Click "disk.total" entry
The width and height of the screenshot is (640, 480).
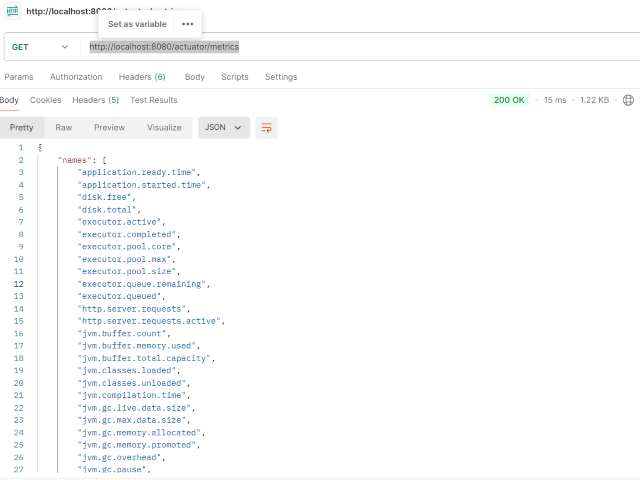pyautogui.click(x=107, y=209)
